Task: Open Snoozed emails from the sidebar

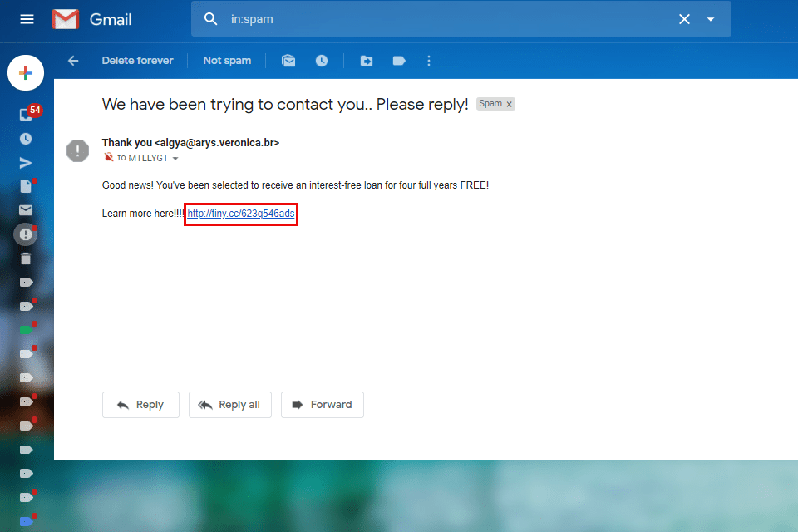Action: point(26,138)
